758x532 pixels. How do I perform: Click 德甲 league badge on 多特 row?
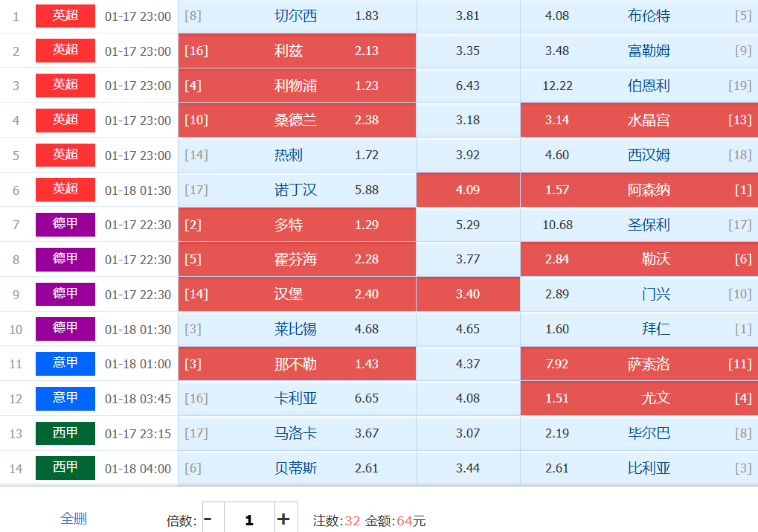tap(65, 224)
